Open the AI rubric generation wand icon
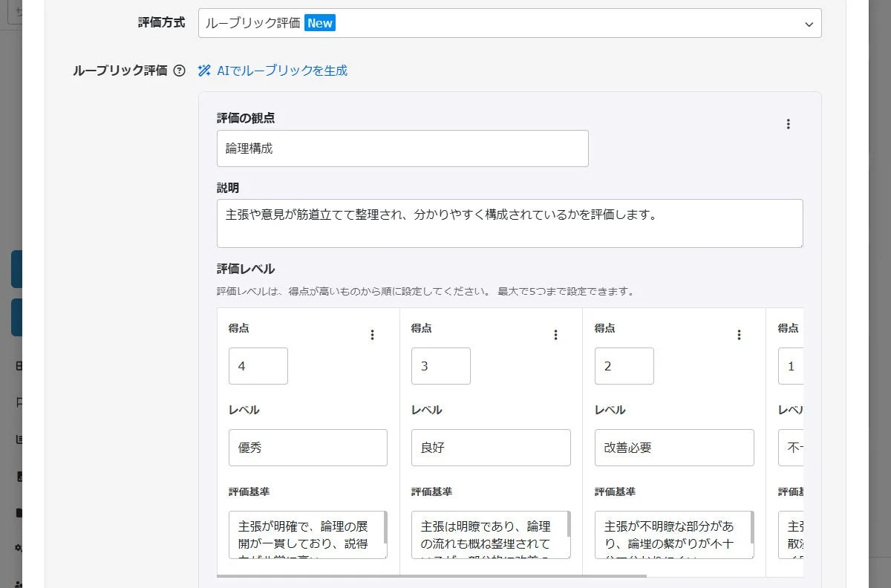This screenshot has width=891, height=588. (x=203, y=70)
